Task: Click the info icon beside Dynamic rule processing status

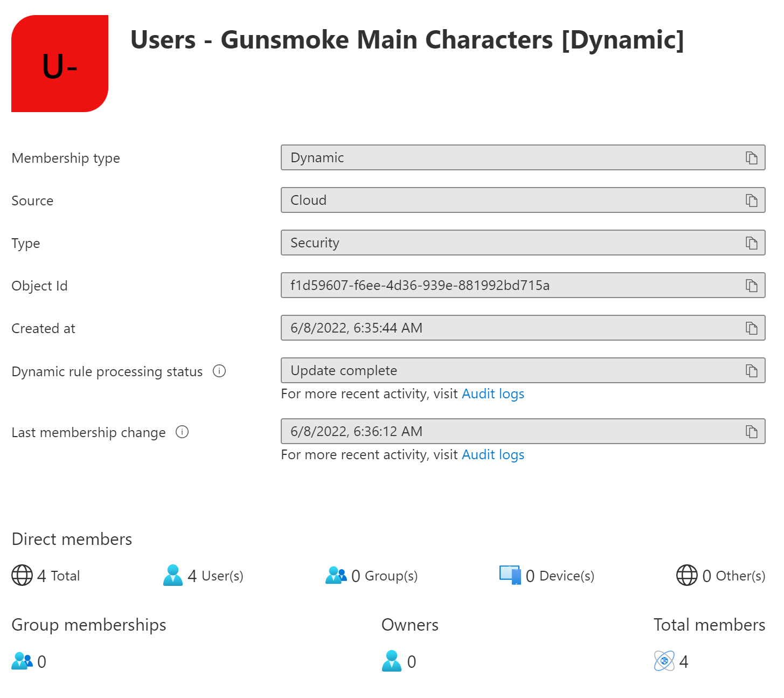Action: coord(219,371)
